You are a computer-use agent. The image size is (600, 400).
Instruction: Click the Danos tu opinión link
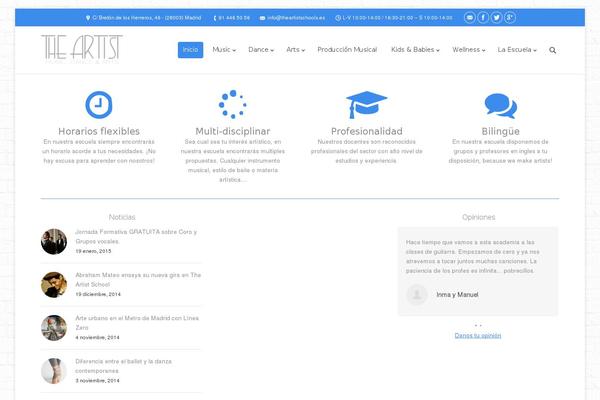pos(478,336)
